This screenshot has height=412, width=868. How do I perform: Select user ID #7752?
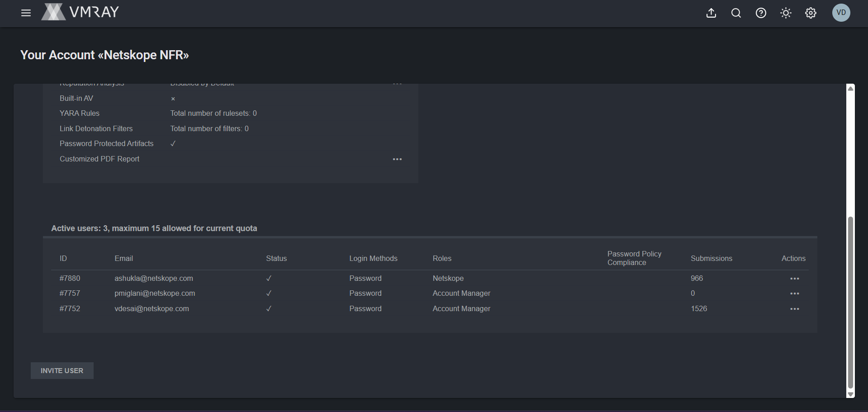(x=70, y=308)
